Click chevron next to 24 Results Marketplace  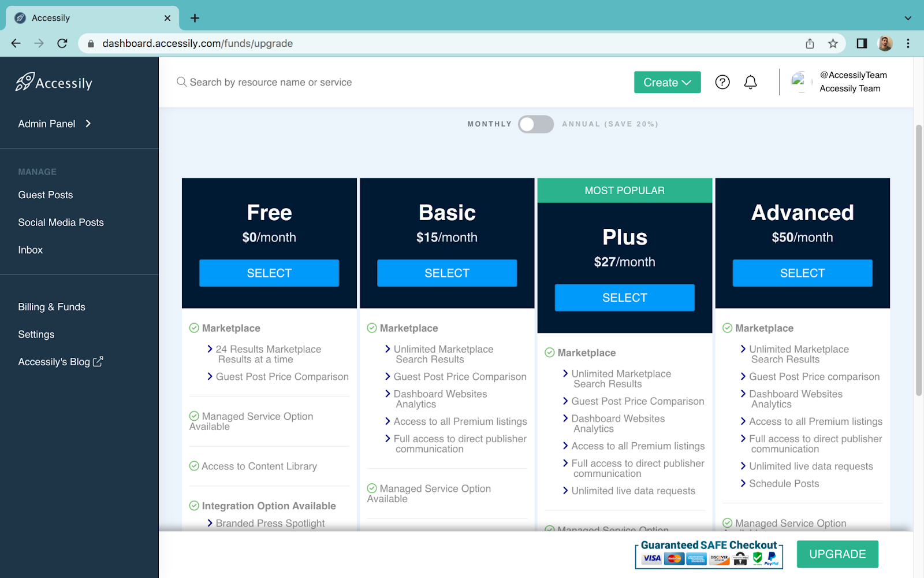(210, 349)
